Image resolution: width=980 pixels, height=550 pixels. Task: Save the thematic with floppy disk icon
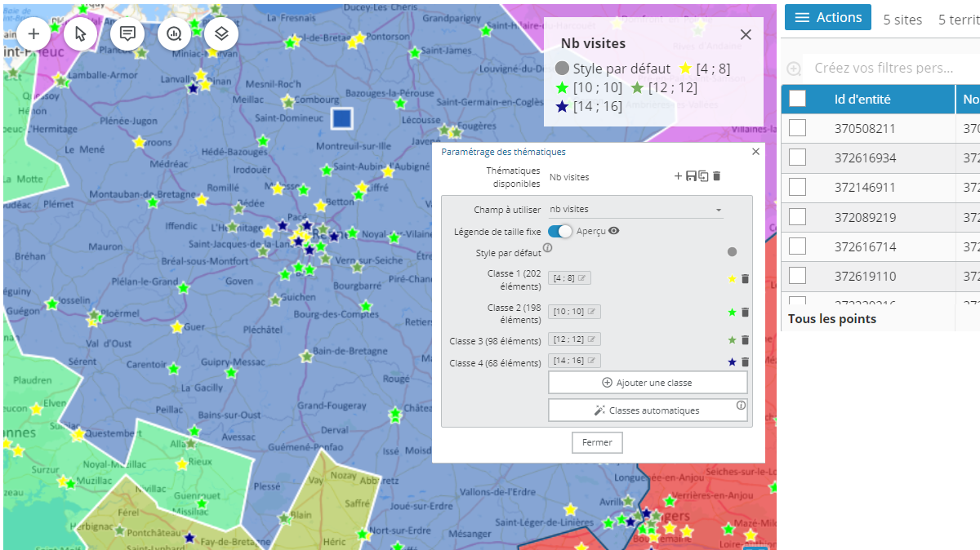coord(691,176)
